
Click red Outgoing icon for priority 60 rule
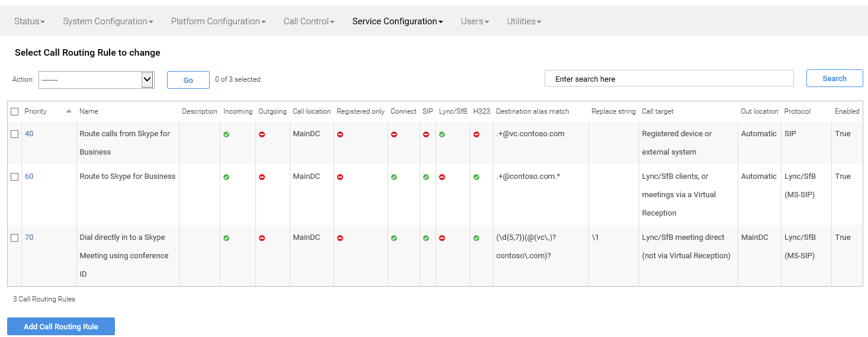tap(262, 177)
